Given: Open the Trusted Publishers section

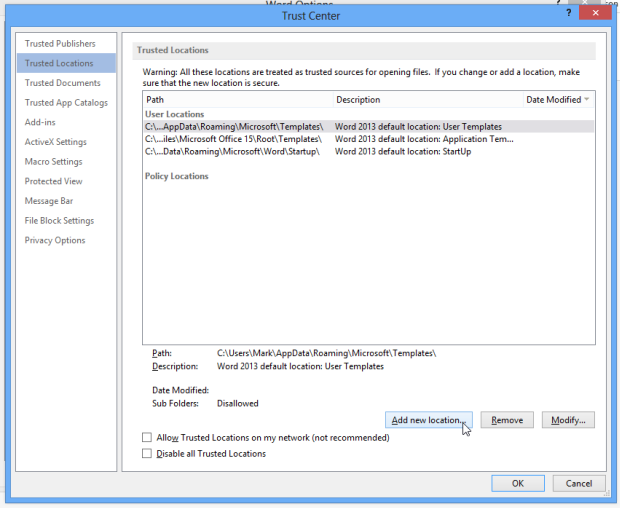Looking at the screenshot, I should 60,43.
